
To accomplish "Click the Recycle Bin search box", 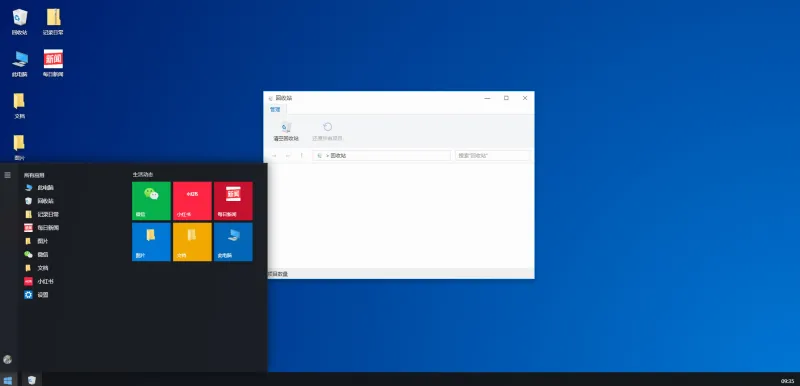I will coord(492,156).
